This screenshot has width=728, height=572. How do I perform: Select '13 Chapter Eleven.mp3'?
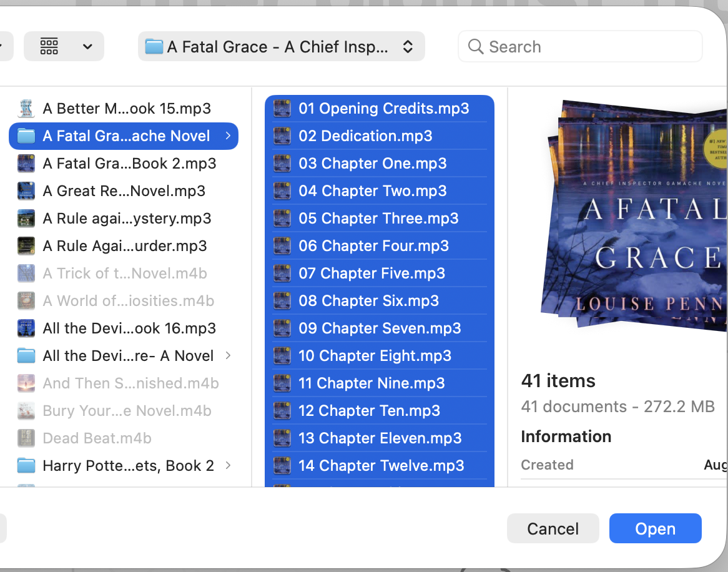(380, 438)
